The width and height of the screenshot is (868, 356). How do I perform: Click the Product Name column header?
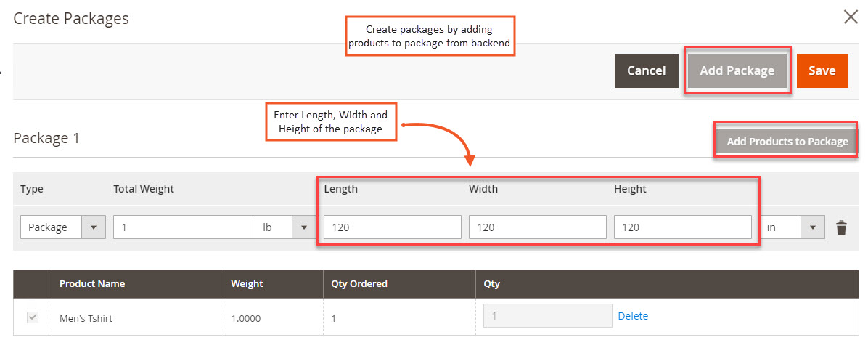pyautogui.click(x=92, y=284)
